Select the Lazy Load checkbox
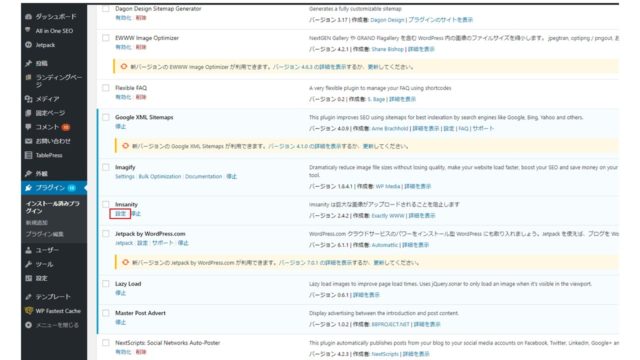The height and width of the screenshot is (360, 640). tap(106, 284)
